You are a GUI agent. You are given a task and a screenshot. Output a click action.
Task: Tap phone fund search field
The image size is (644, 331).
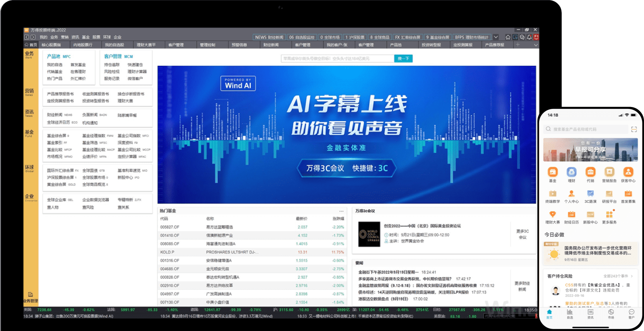tap(586, 129)
